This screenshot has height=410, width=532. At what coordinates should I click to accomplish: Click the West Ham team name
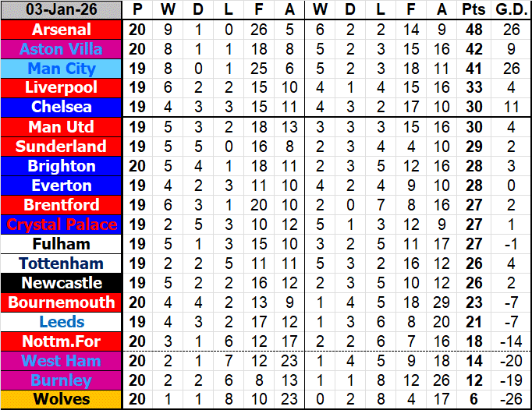62,361
